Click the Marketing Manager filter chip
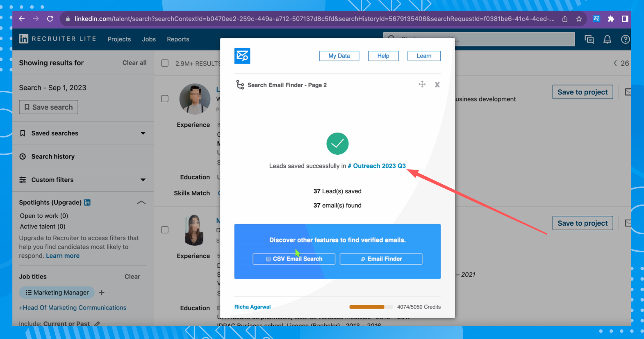The image size is (644, 339). 57,293
